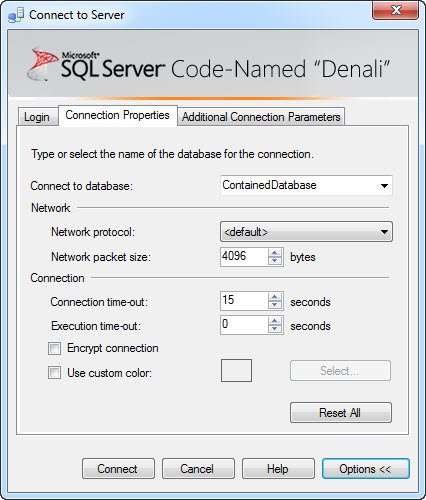Open the Network protocol dropdown
This screenshot has height=500, width=426.
point(306,232)
